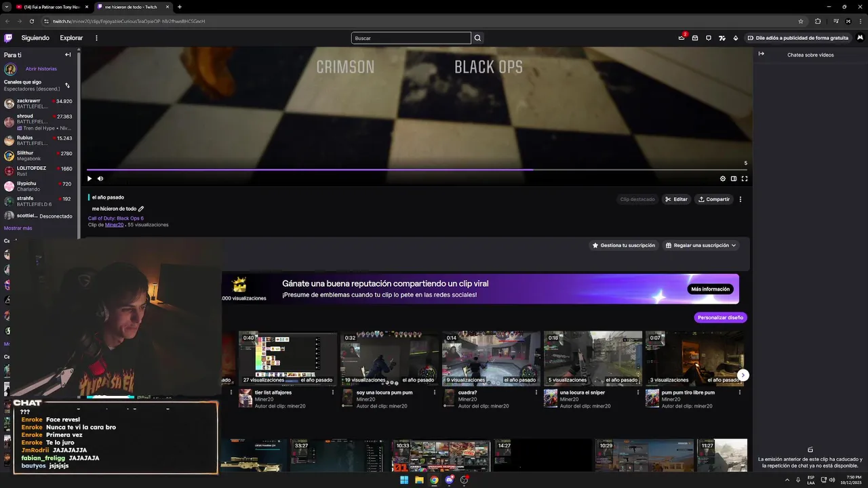Screen dimensions: 868x488
Task: Click the browser address bar
Action: (x=420, y=21)
